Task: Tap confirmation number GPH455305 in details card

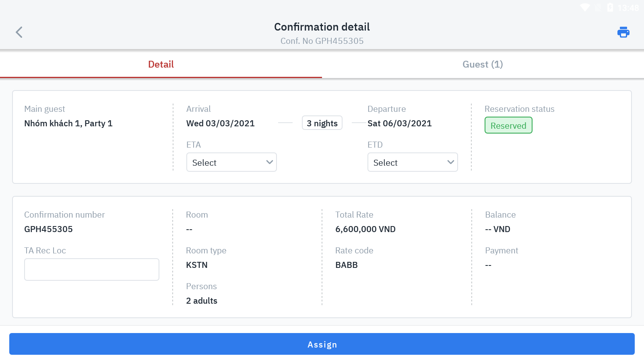Action: 49,229
